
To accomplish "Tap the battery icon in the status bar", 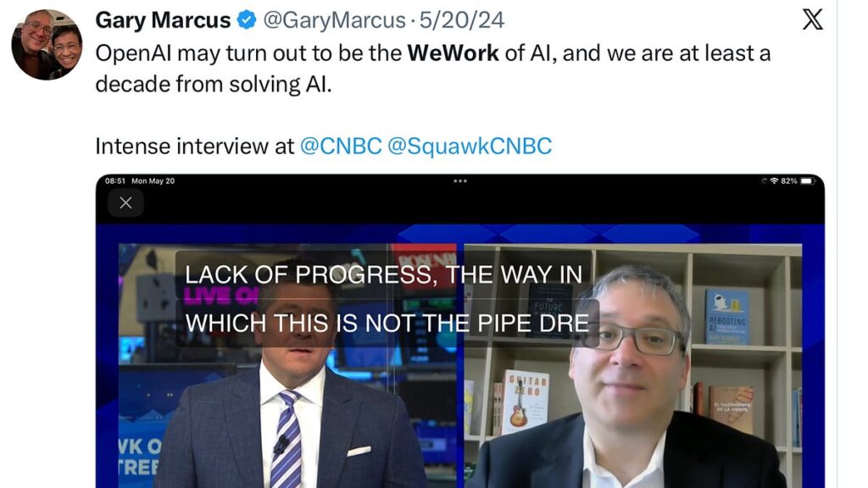I will coord(808,181).
